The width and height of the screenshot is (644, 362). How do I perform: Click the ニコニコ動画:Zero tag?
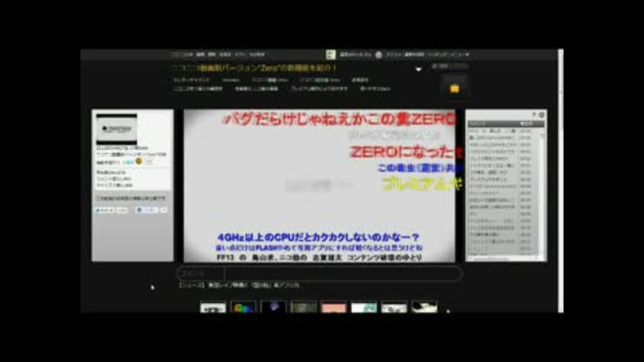(x=270, y=80)
